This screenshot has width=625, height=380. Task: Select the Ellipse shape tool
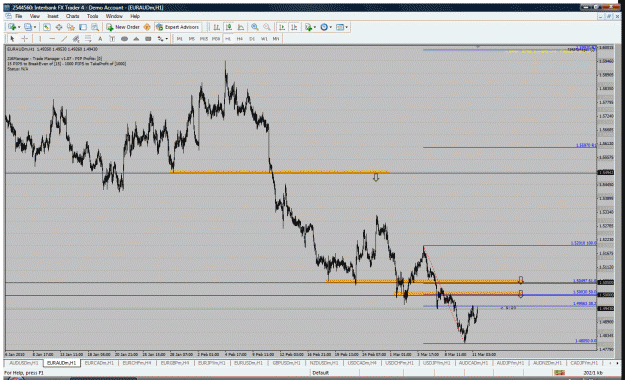pos(124,39)
